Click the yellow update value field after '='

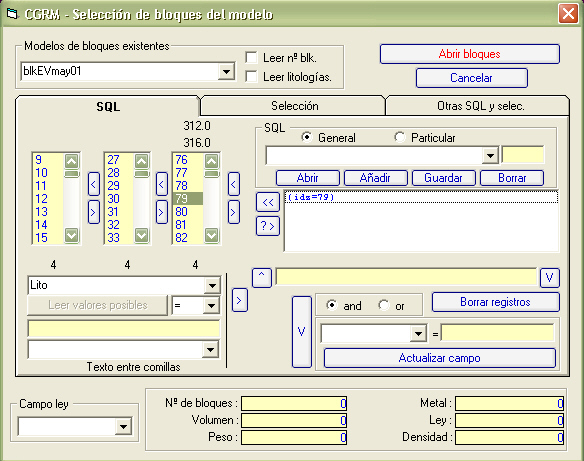[498, 333]
